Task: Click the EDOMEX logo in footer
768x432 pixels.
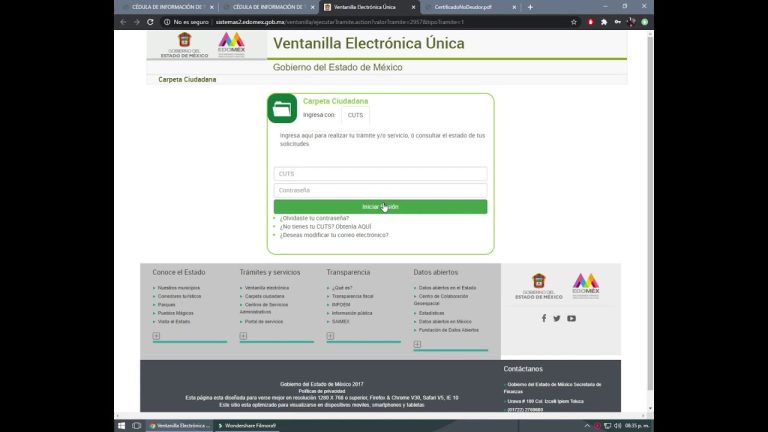Action: [x=586, y=286]
